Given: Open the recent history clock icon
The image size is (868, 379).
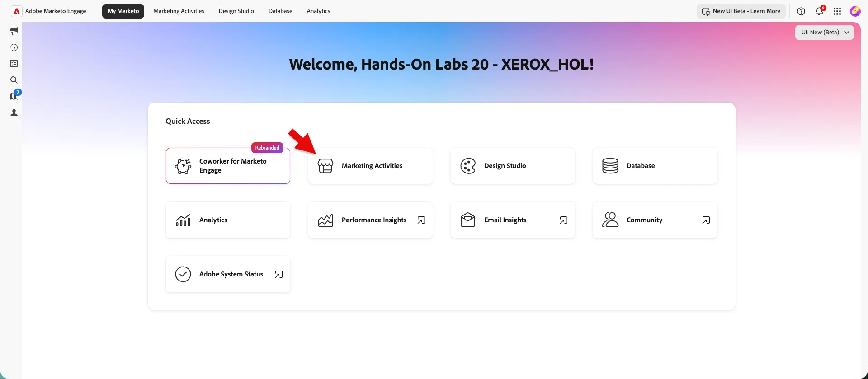Looking at the screenshot, I should (14, 47).
